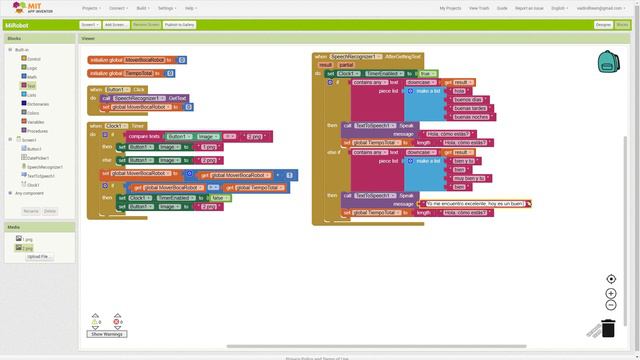
Task: Click the red error counter icon
Action: click(x=116, y=322)
